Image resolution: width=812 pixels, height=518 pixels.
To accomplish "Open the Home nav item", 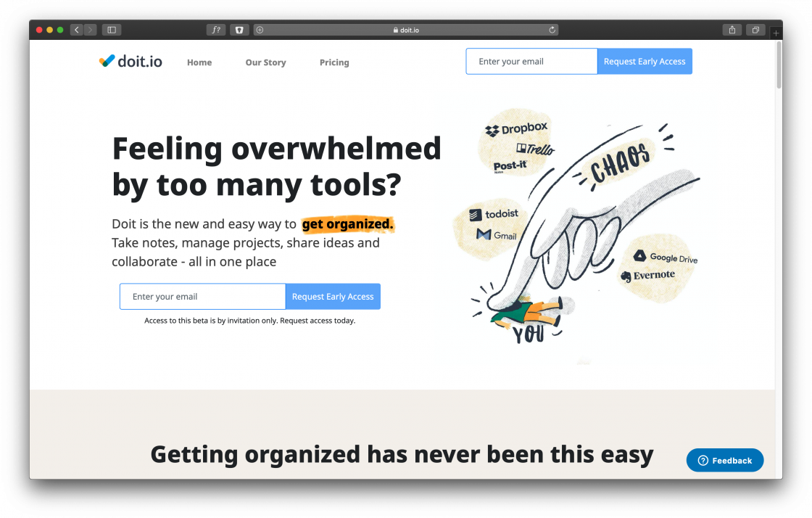I will (199, 62).
